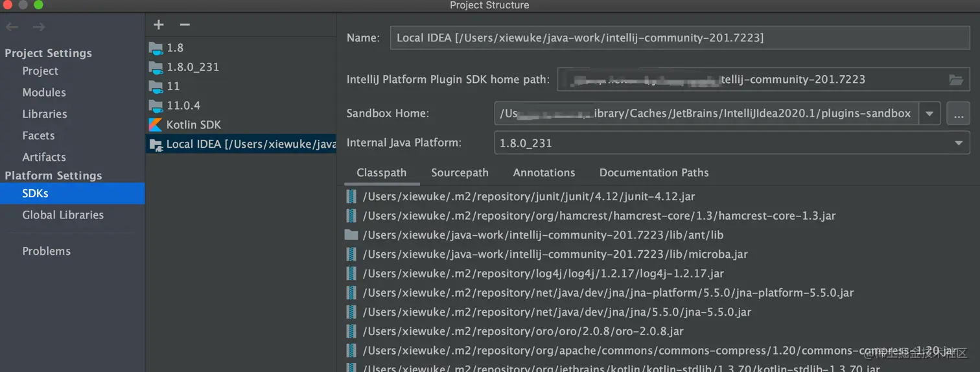This screenshot has height=372, width=980.
Task: Switch to Documentation Paths tab
Action: click(654, 173)
